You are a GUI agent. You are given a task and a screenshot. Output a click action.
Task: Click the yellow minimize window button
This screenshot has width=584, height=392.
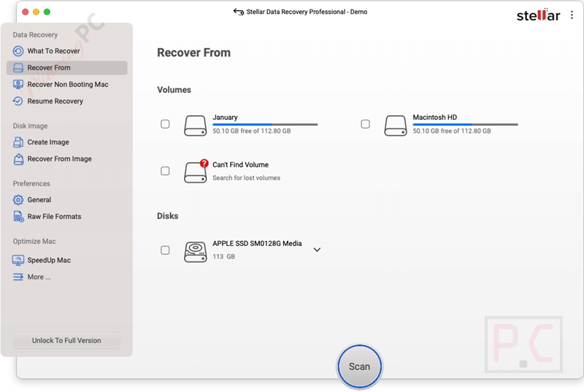pyautogui.click(x=36, y=12)
